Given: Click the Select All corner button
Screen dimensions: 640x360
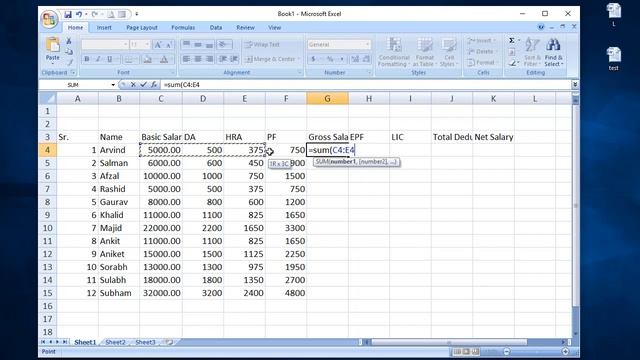Looking at the screenshot, I should point(47,98).
